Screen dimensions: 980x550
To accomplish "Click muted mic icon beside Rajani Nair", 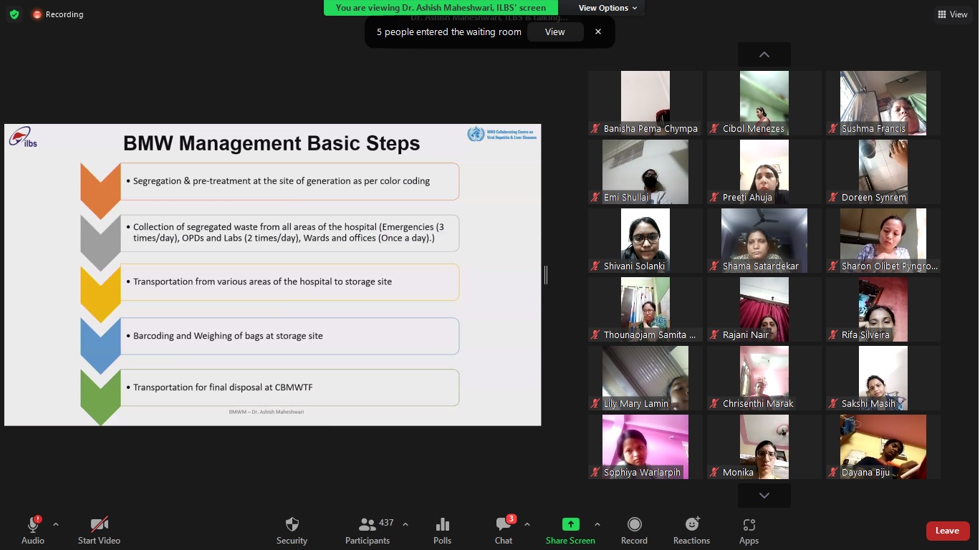I will 714,335.
